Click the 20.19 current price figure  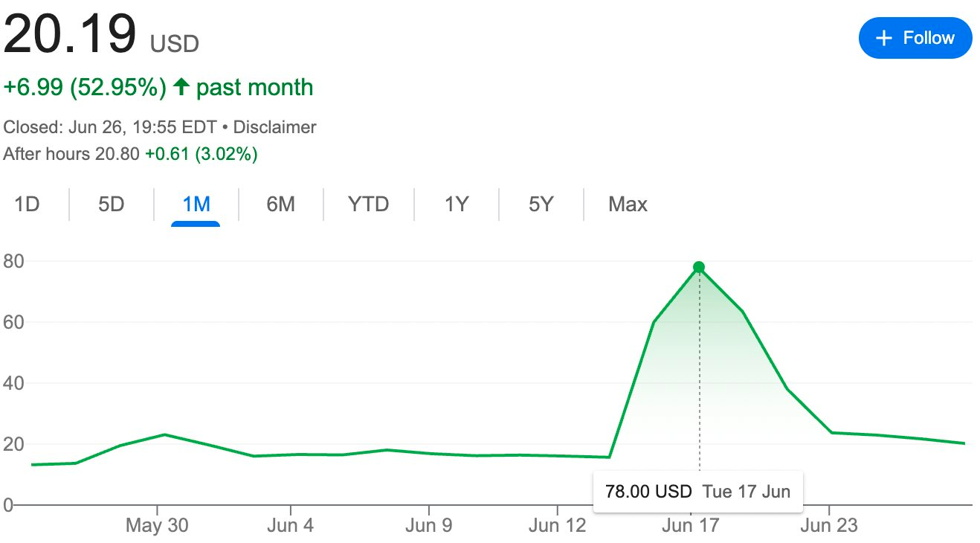[71, 34]
